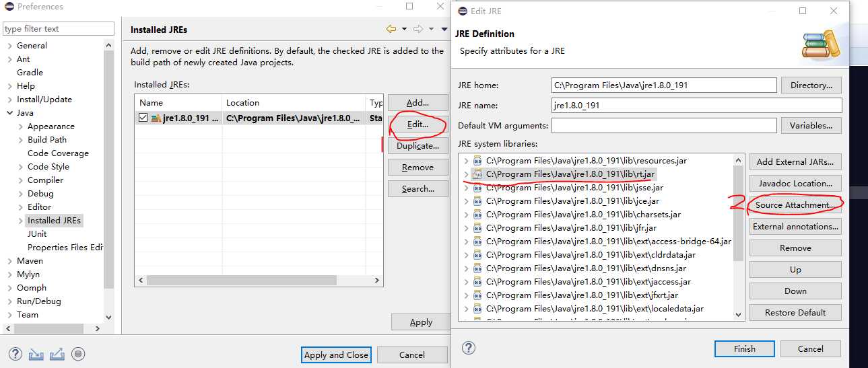This screenshot has width=868, height=368.
Task: Click the oomph record preferences icon
Action: point(78,354)
